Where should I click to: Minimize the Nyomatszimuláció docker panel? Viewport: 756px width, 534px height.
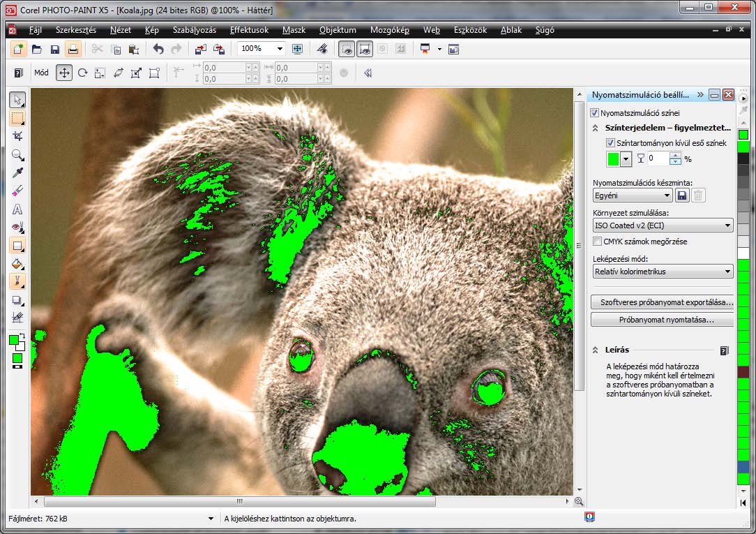tap(715, 95)
